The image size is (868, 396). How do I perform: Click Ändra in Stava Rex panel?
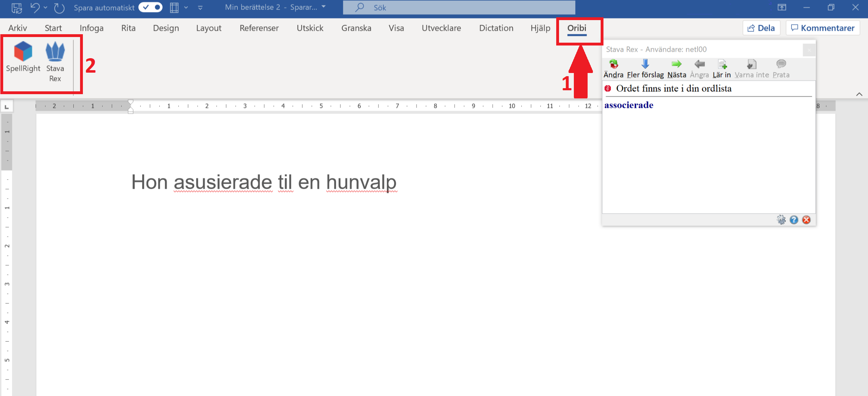(x=613, y=69)
